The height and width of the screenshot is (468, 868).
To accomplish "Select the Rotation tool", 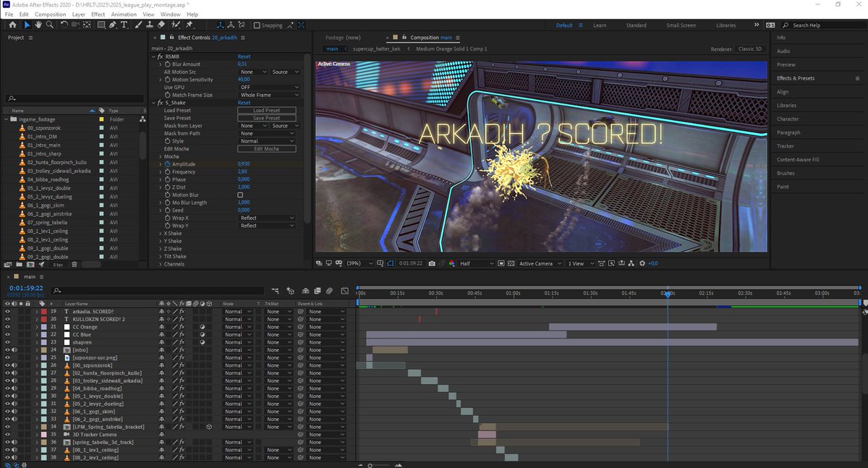I will click(x=64, y=25).
